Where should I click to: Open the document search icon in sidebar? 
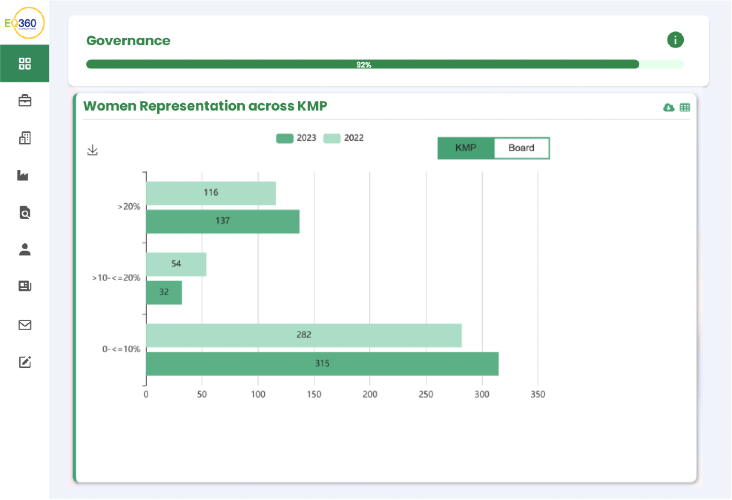[x=25, y=212]
